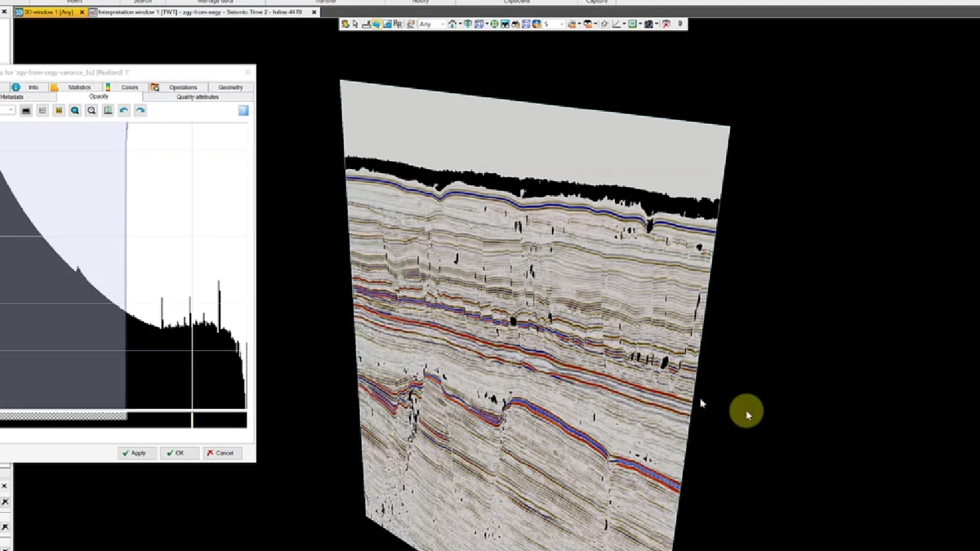Click the axis lines icon in 3D toolbar

[x=616, y=24]
